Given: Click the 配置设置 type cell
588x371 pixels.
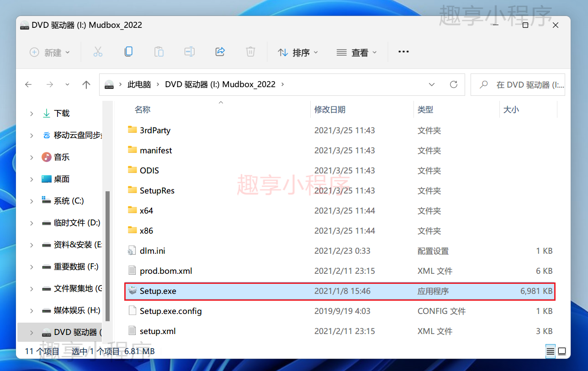Looking at the screenshot, I should [433, 251].
